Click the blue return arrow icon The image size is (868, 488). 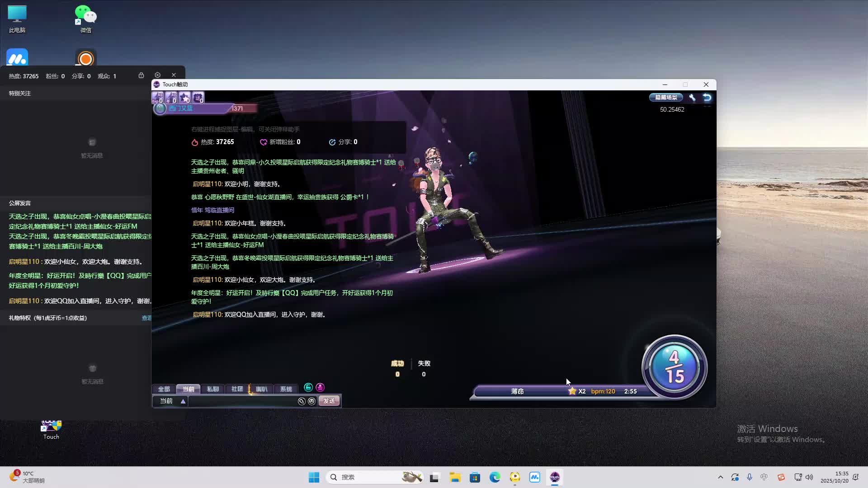707,97
